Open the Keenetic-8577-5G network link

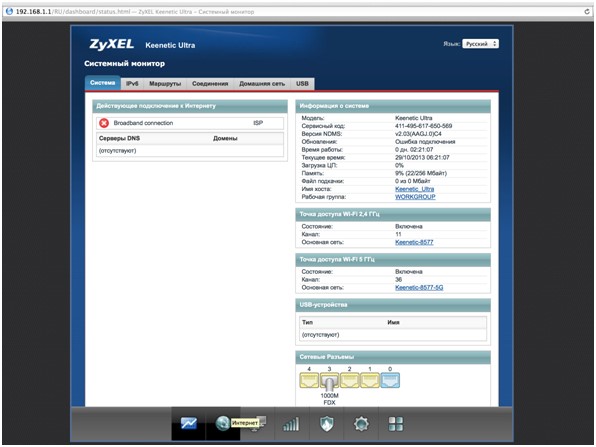click(419, 287)
